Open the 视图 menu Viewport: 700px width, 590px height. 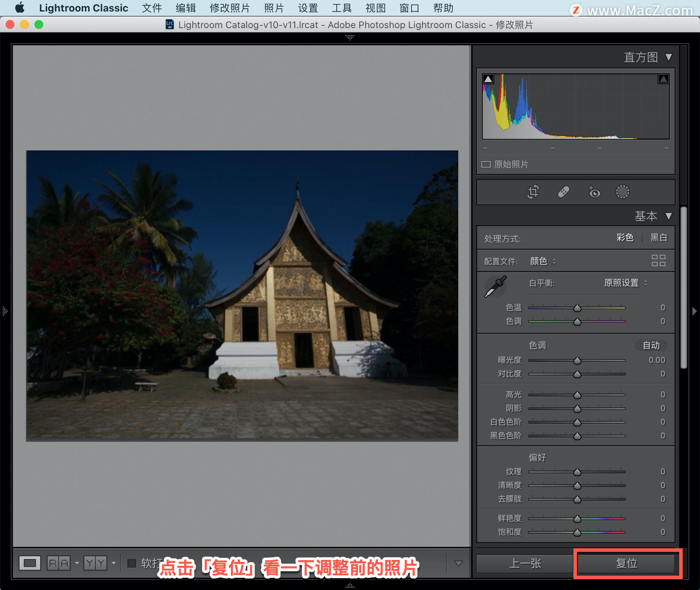(x=375, y=8)
